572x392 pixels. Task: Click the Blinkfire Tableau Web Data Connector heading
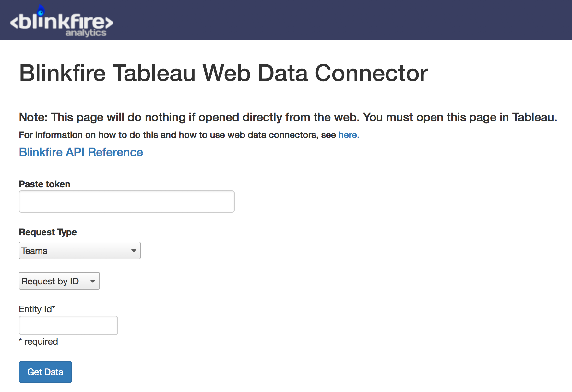pos(223,73)
